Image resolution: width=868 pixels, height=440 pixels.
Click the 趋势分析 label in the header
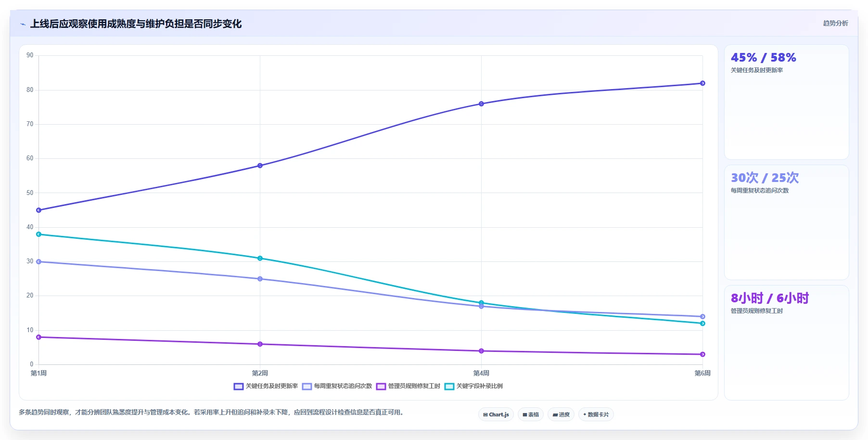pyautogui.click(x=835, y=23)
